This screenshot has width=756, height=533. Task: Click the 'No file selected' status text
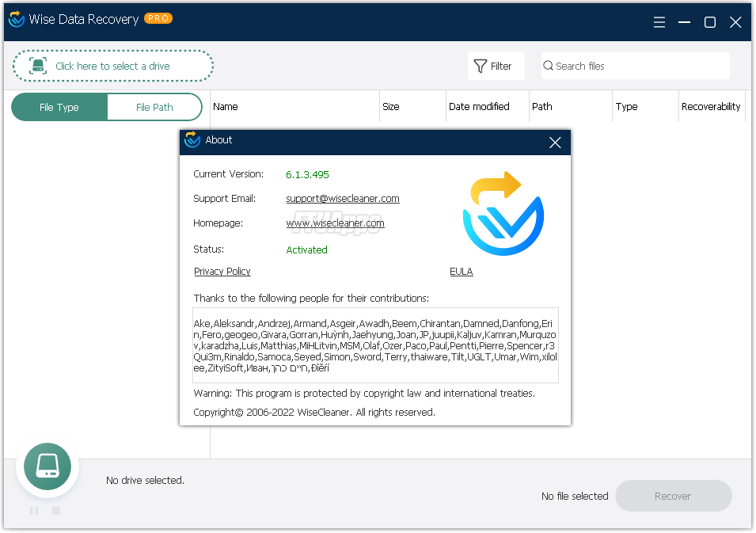pyautogui.click(x=575, y=496)
